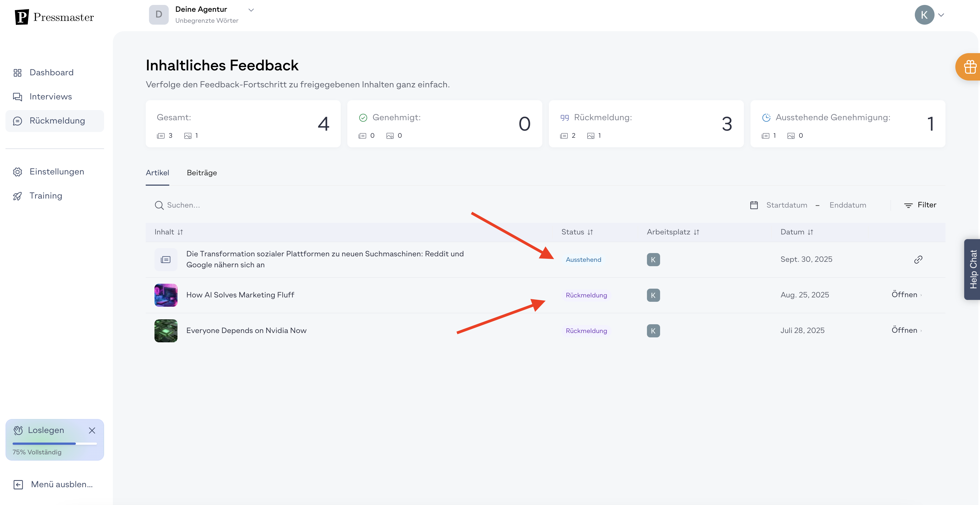Viewport: 980px width, 505px height.
Task: Open the Filter options
Action: [x=920, y=205]
